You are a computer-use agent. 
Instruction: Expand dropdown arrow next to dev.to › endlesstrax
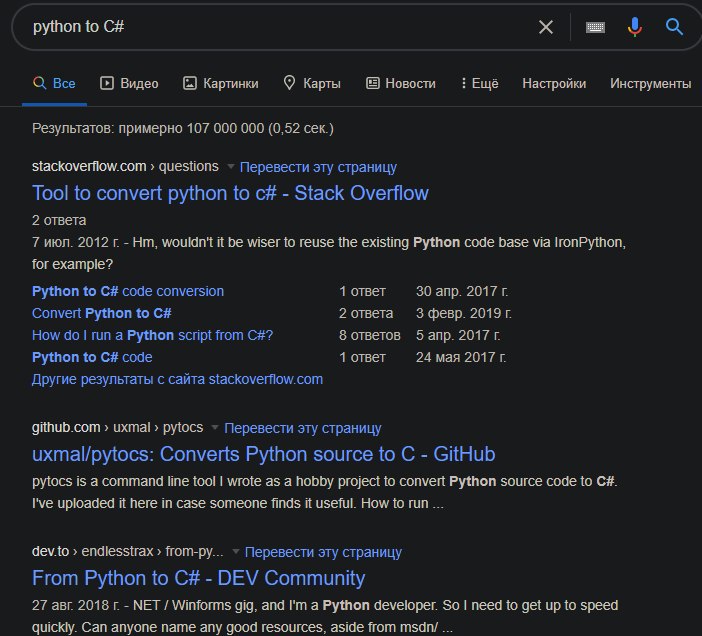pyautogui.click(x=235, y=551)
